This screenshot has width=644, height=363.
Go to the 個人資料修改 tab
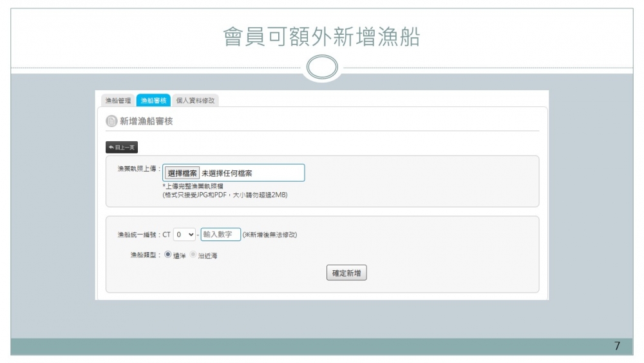(194, 101)
